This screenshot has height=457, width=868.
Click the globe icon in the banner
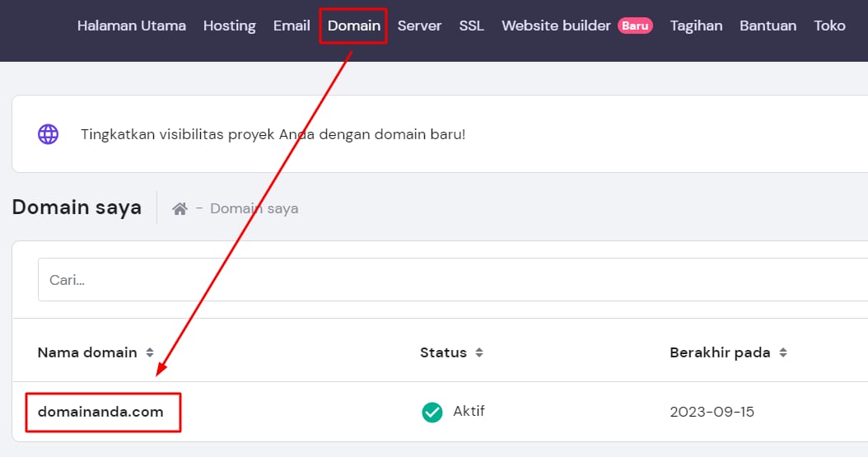click(49, 134)
